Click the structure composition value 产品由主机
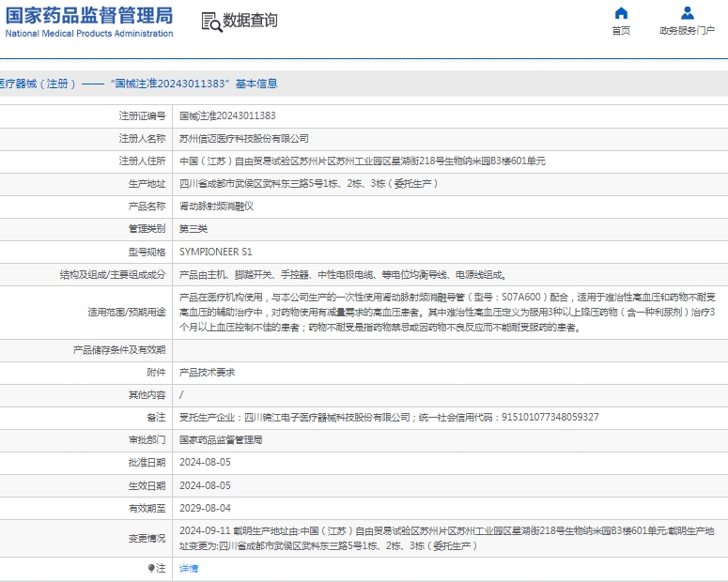This screenshot has height=582, width=728. [x=343, y=275]
